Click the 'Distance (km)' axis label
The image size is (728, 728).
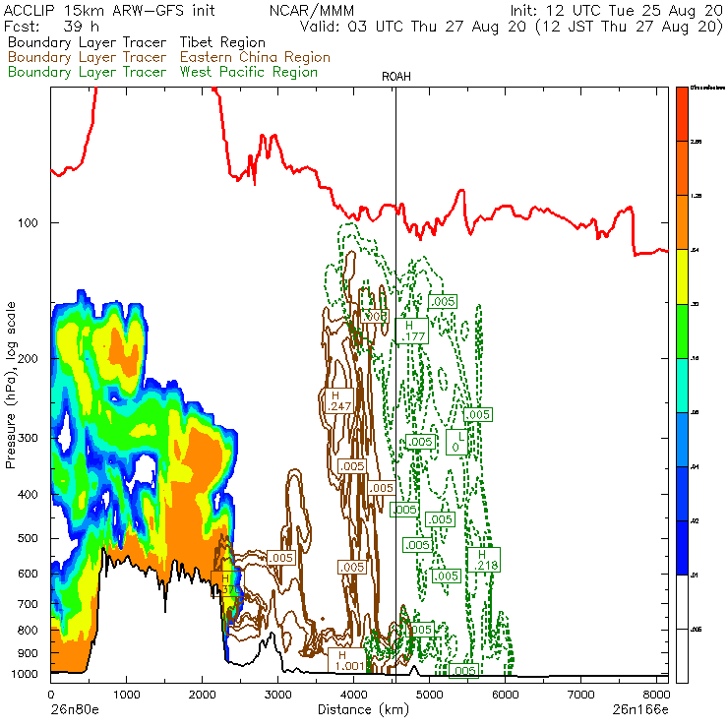[363, 709]
